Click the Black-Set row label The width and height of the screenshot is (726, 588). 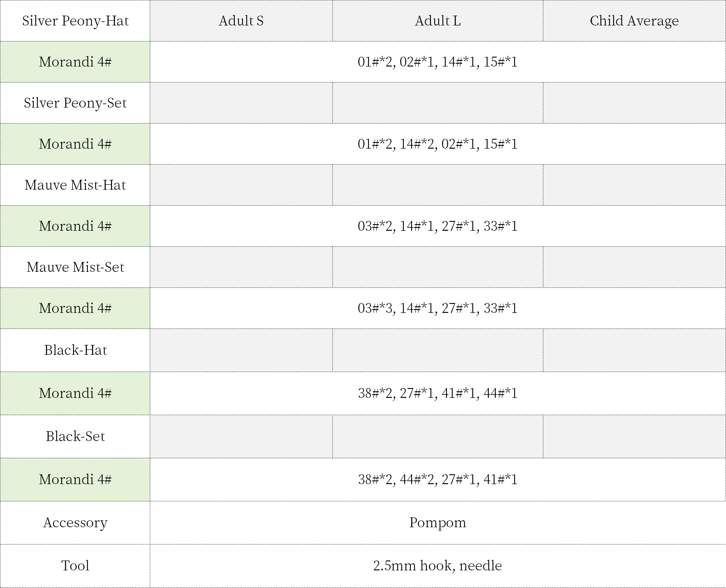75,436
